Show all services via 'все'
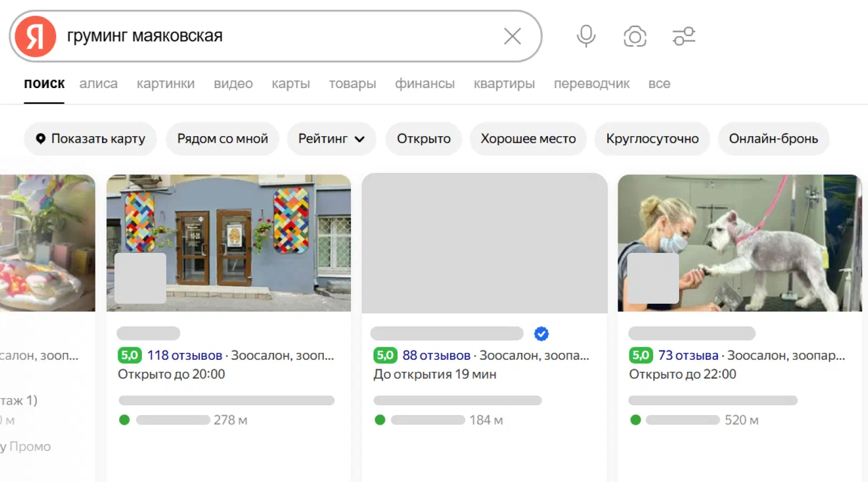Image resolution: width=868 pixels, height=482 pixels. coord(659,84)
